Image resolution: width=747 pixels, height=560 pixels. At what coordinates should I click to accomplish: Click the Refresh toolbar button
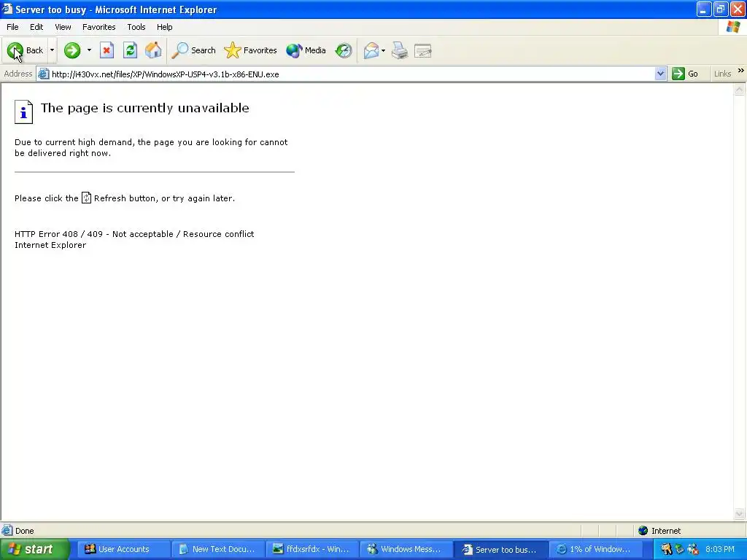point(130,50)
